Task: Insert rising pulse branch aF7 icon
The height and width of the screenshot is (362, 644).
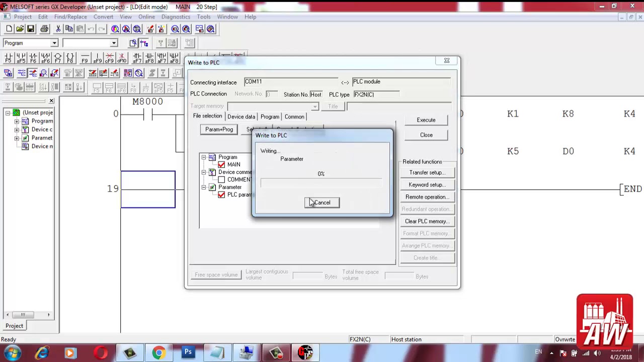Action: tap(162, 58)
